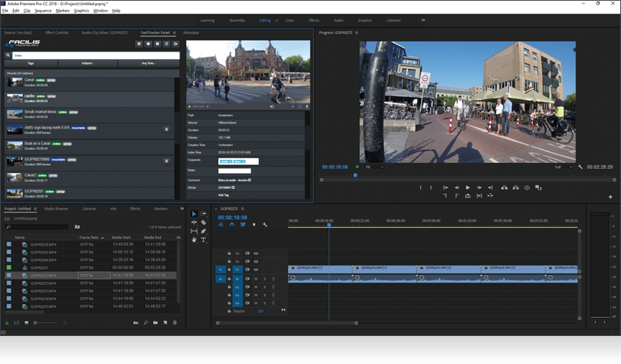621x364 pixels.
Task: Toggle V1 track output eye
Action: (256, 269)
